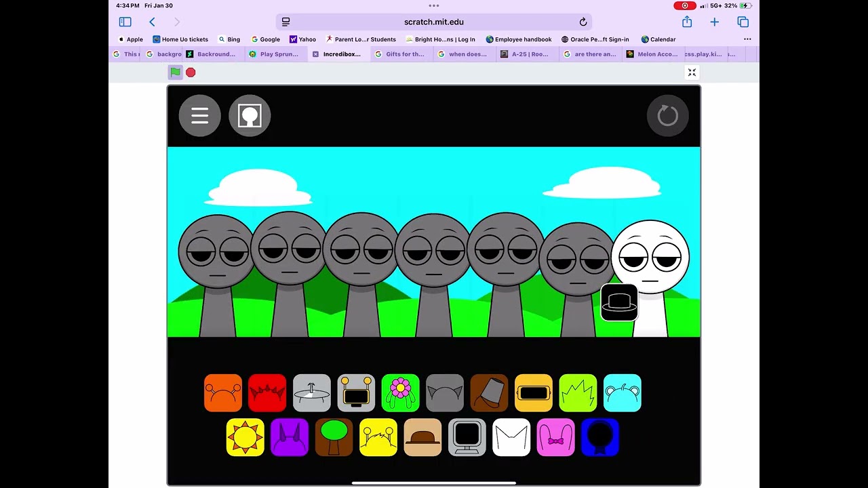The width and height of the screenshot is (868, 488).
Task: Stop the project with the red stop button
Action: coord(191,72)
